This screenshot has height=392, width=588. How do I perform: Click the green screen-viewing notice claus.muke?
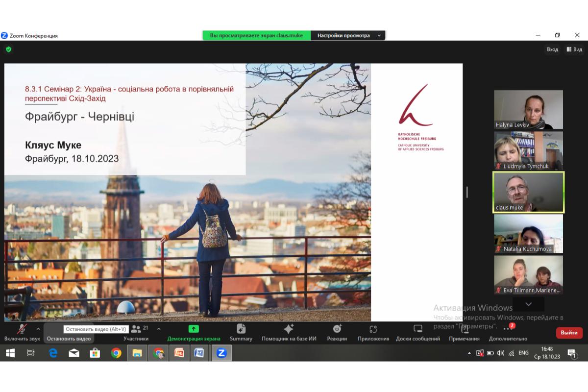(x=257, y=35)
